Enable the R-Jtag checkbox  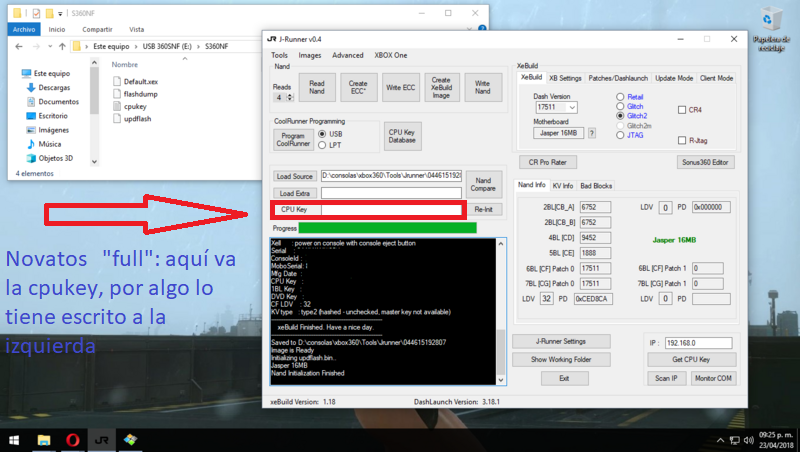[682, 141]
